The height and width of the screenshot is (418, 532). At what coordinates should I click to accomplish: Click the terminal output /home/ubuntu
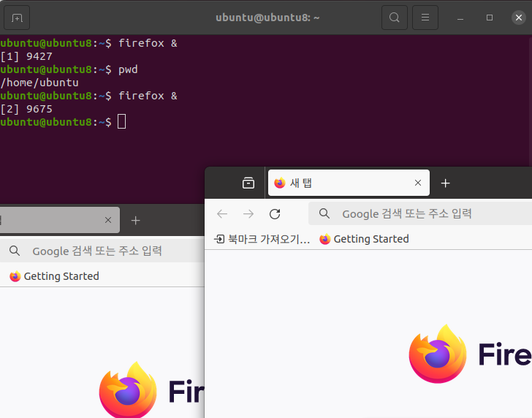coord(39,83)
